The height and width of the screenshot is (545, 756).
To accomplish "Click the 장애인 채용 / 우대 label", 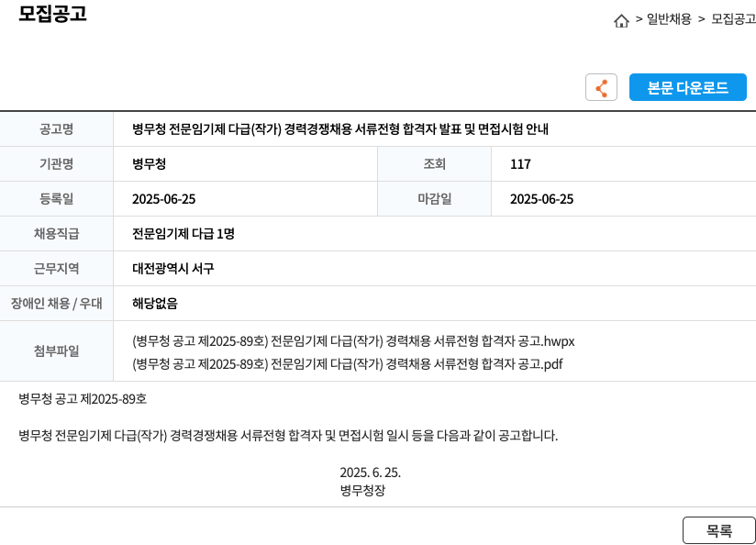I will pyautogui.click(x=56, y=304).
